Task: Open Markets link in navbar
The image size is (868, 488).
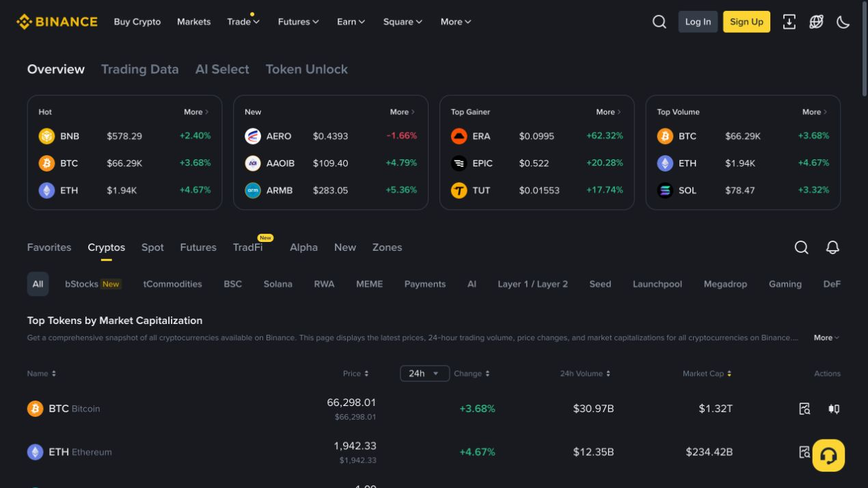Action: click(194, 22)
